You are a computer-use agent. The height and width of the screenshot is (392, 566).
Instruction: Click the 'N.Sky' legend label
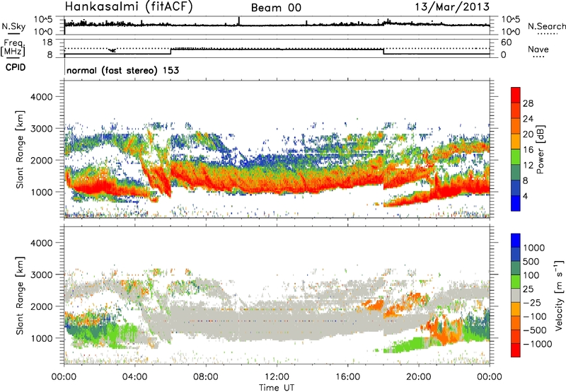[13, 26]
